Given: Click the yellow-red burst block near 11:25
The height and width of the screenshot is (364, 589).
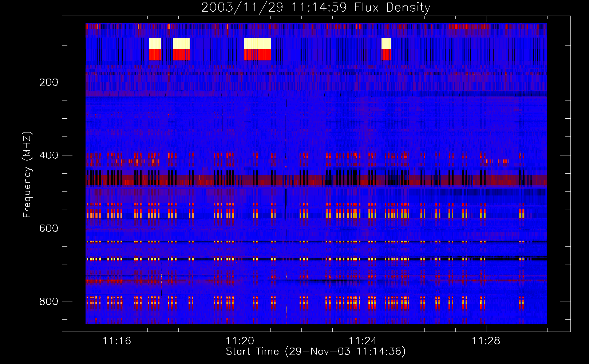Looking at the screenshot, I should point(386,49).
